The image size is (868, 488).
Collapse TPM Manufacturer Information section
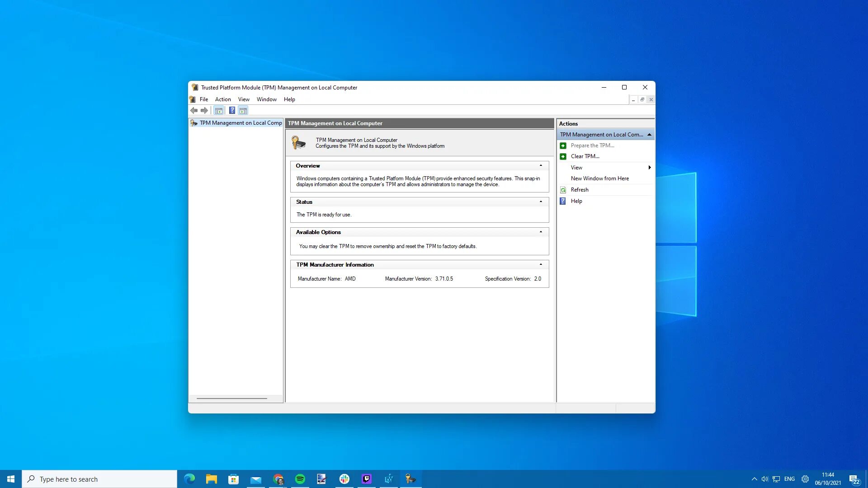pyautogui.click(x=541, y=265)
